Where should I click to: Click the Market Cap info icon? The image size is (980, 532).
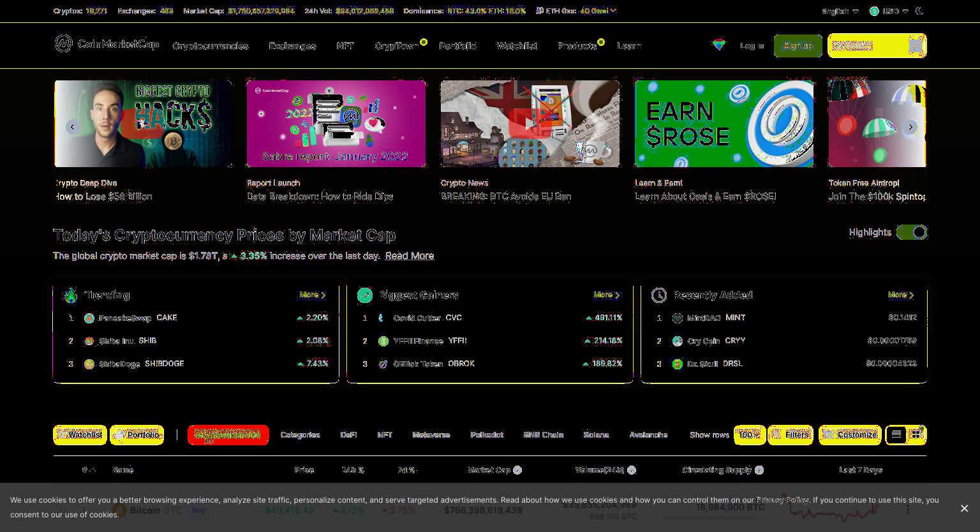coord(517,470)
